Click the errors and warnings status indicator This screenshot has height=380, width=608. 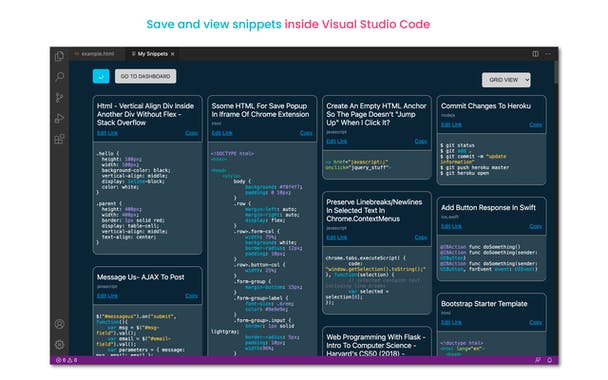(67, 360)
